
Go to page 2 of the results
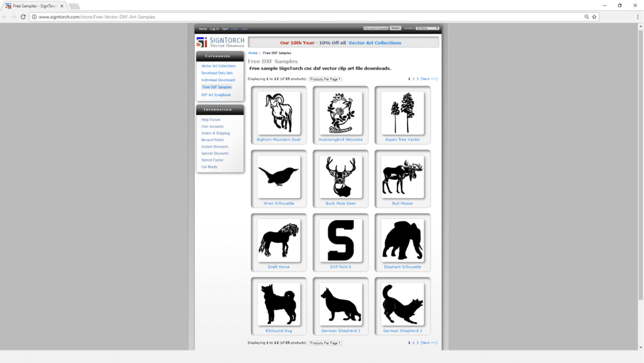click(x=412, y=79)
